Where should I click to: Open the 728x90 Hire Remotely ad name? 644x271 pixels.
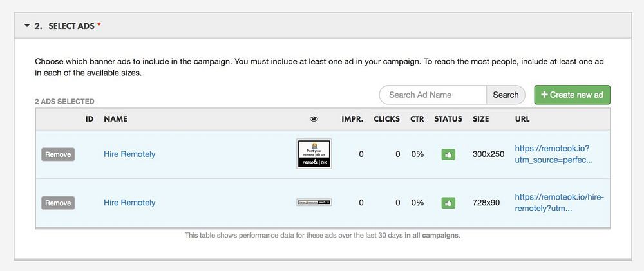[x=129, y=203]
